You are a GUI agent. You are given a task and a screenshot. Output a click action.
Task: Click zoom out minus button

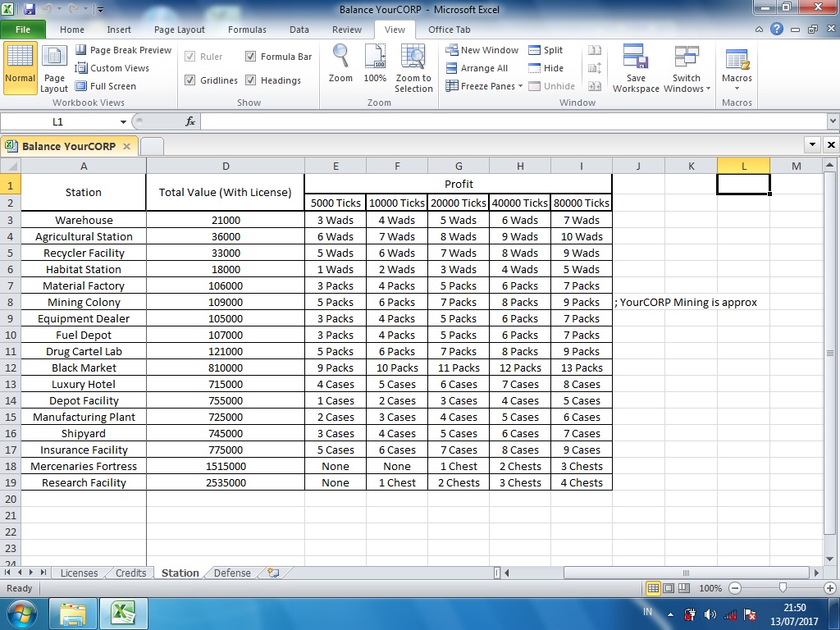coord(735,588)
